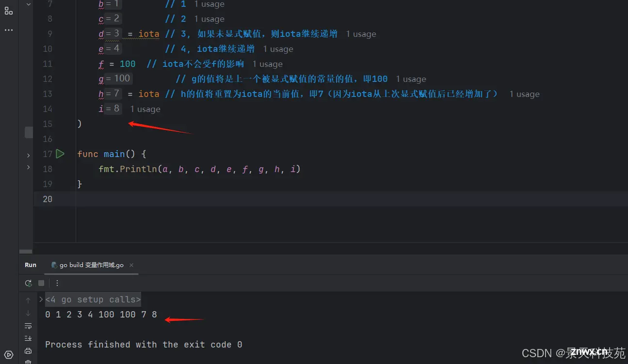Click the '= 3' inlay hint after d
This screenshot has height=364, width=628.
click(x=113, y=33)
